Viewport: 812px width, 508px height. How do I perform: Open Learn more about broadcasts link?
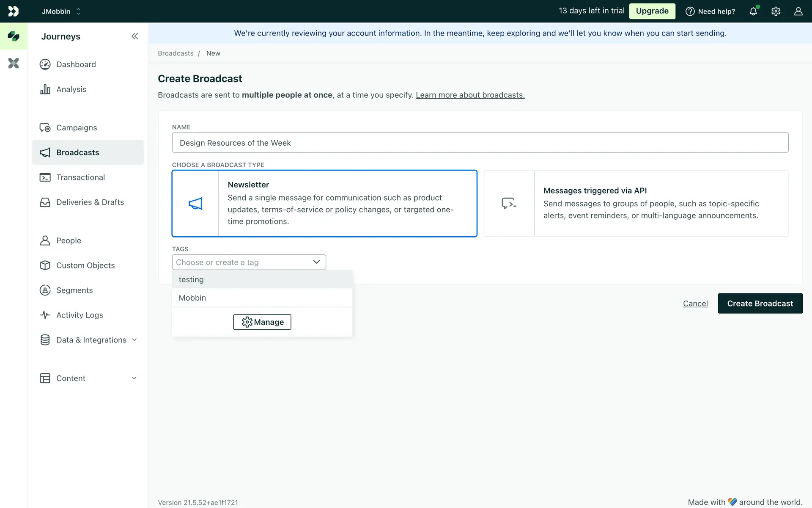point(470,95)
